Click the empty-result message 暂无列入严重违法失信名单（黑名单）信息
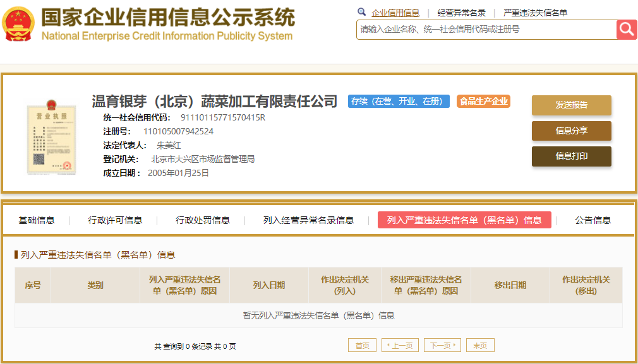The image size is (638, 364). 318,315
